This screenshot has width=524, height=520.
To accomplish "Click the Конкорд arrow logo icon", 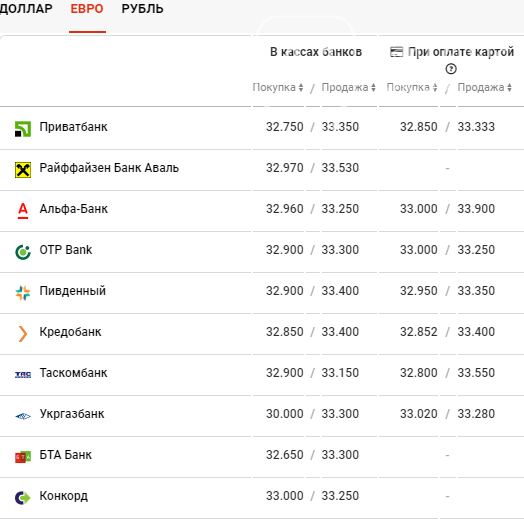I will (23, 498).
